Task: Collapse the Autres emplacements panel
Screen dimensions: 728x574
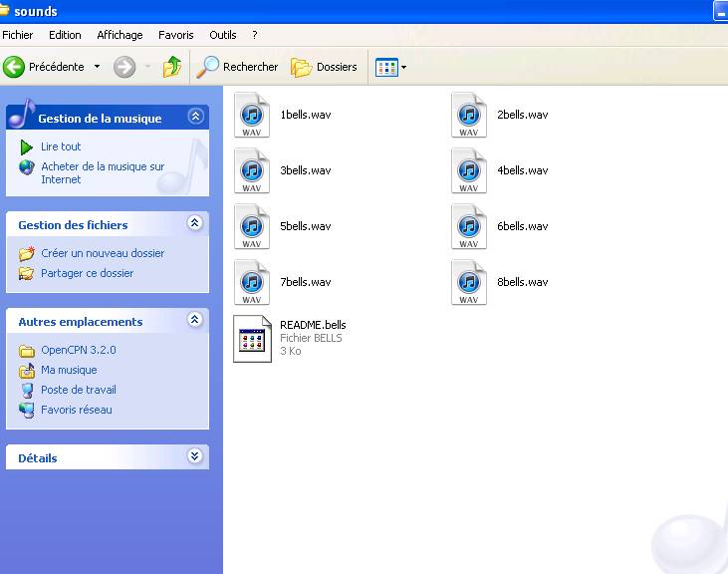Action: [x=195, y=320]
